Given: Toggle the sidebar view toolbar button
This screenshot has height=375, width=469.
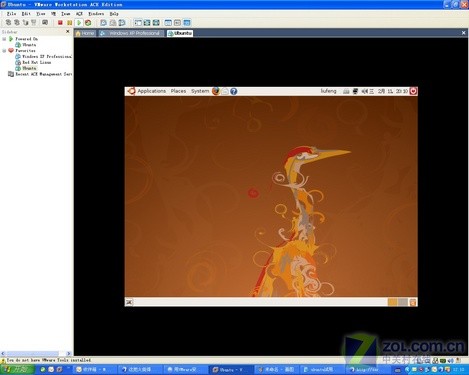Looking at the screenshot, I should 138,23.
